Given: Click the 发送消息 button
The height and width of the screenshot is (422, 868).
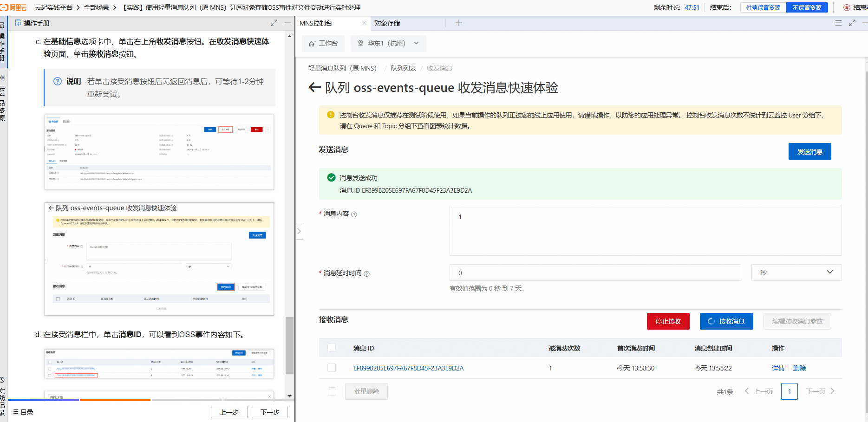Looking at the screenshot, I should tap(810, 151).
